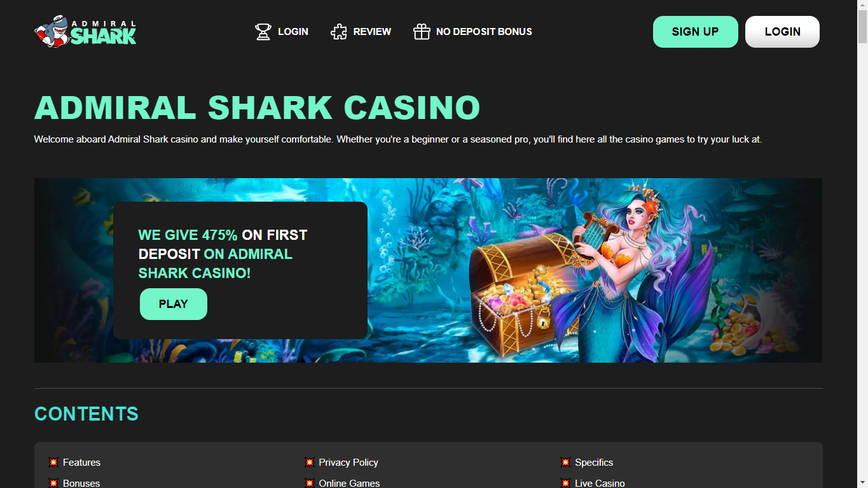
Task: Click the burst icon beside Features
Action: [x=53, y=462]
